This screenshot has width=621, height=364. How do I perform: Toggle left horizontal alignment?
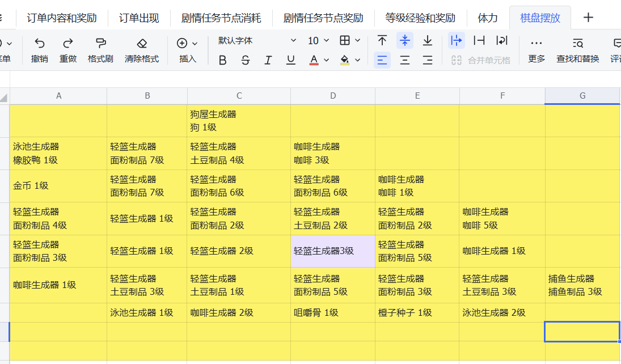pos(382,60)
